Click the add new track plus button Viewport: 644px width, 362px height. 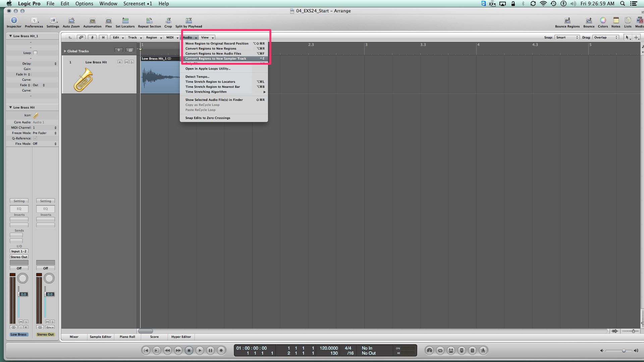coord(118,50)
